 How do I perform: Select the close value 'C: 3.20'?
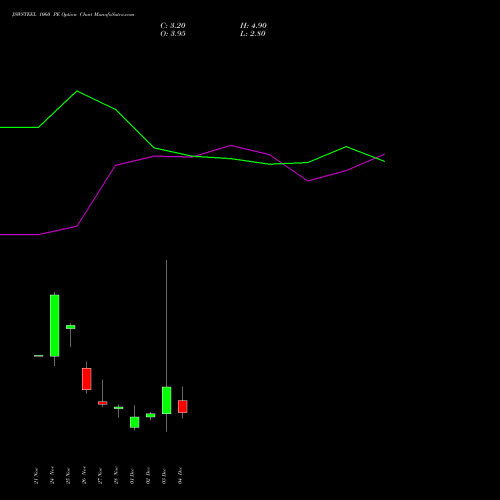pyautogui.click(x=173, y=26)
